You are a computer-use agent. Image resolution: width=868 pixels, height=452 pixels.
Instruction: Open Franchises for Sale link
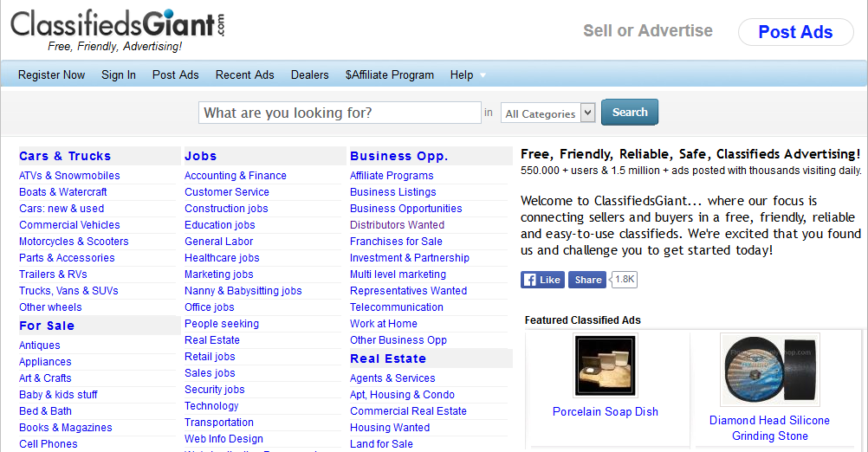396,242
